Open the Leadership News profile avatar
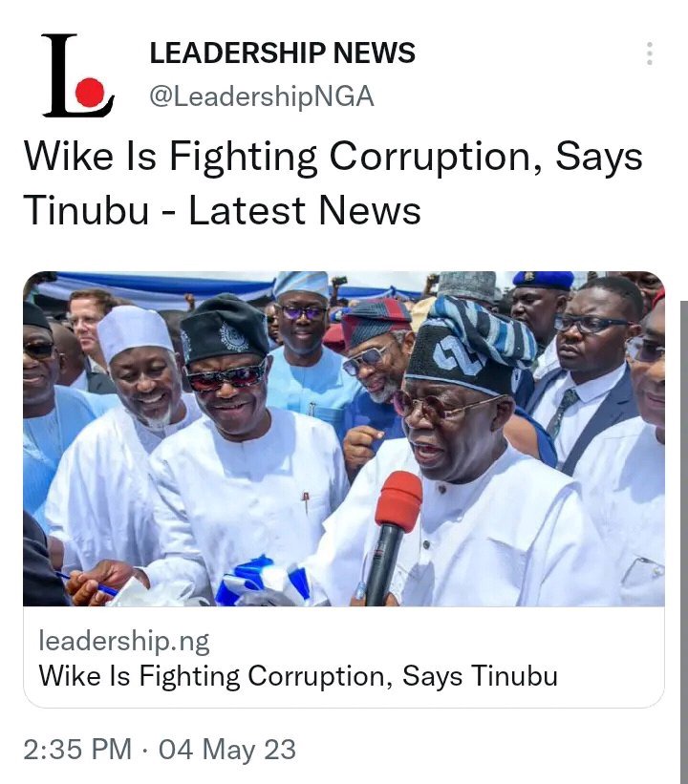 click(78, 75)
